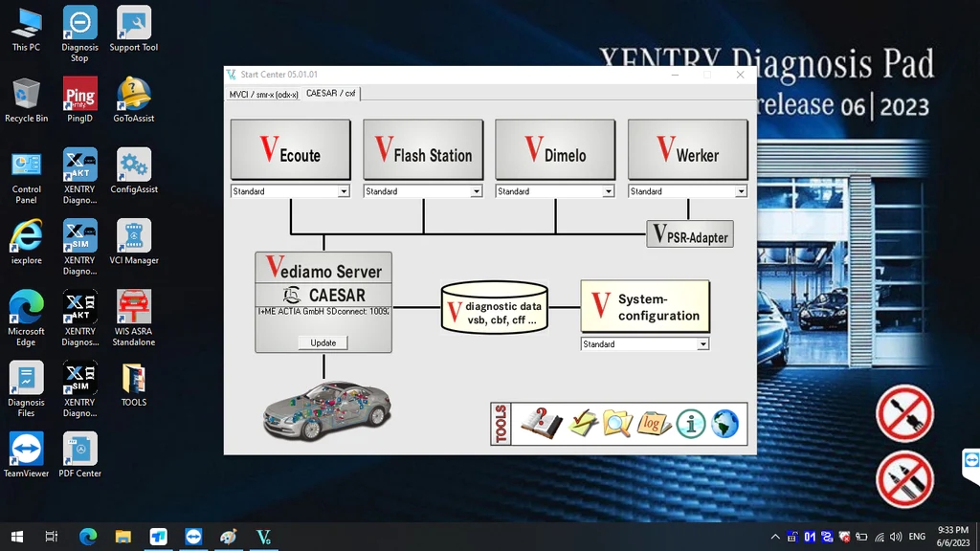Viewport: 980px width, 551px height.
Task: Open TOOLS folder on desktop
Action: 134,386
